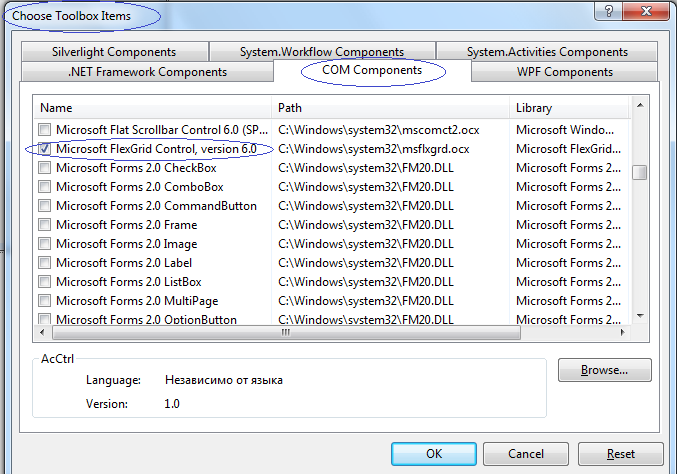The height and width of the screenshot is (474, 677).
Task: Click the horizontal scrollbar right arrow
Action: (622, 332)
